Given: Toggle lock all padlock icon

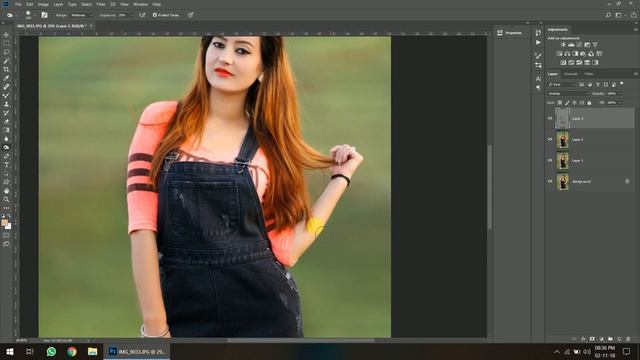Looking at the screenshot, I should click(589, 102).
